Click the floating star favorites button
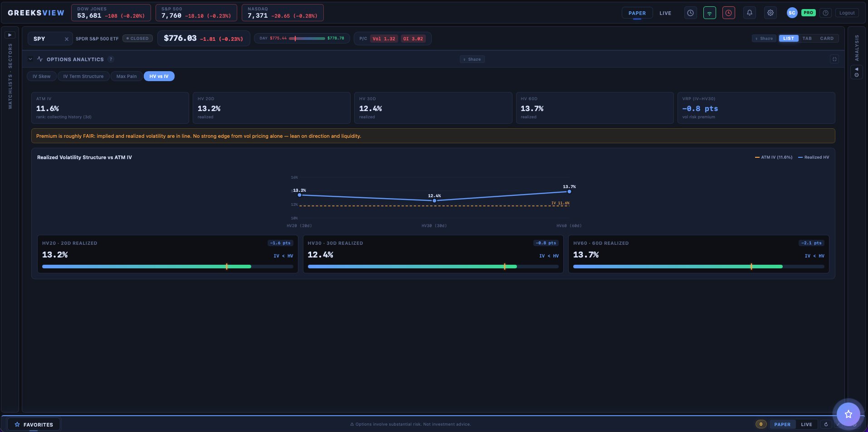Viewport: 868px width, 432px height. pos(848,414)
